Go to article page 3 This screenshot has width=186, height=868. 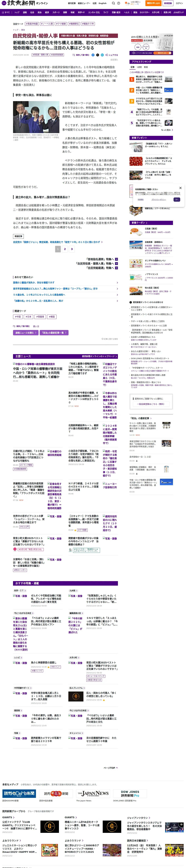tap(72, 249)
